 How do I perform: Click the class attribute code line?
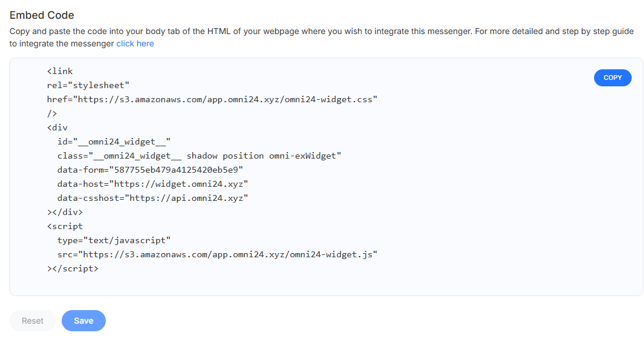click(199, 156)
